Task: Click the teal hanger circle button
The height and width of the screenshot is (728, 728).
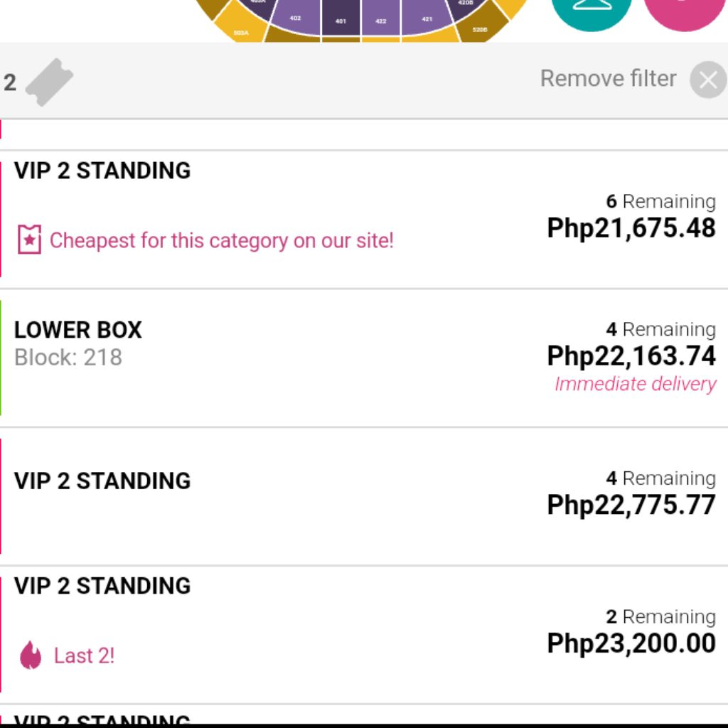Action: click(591, 9)
